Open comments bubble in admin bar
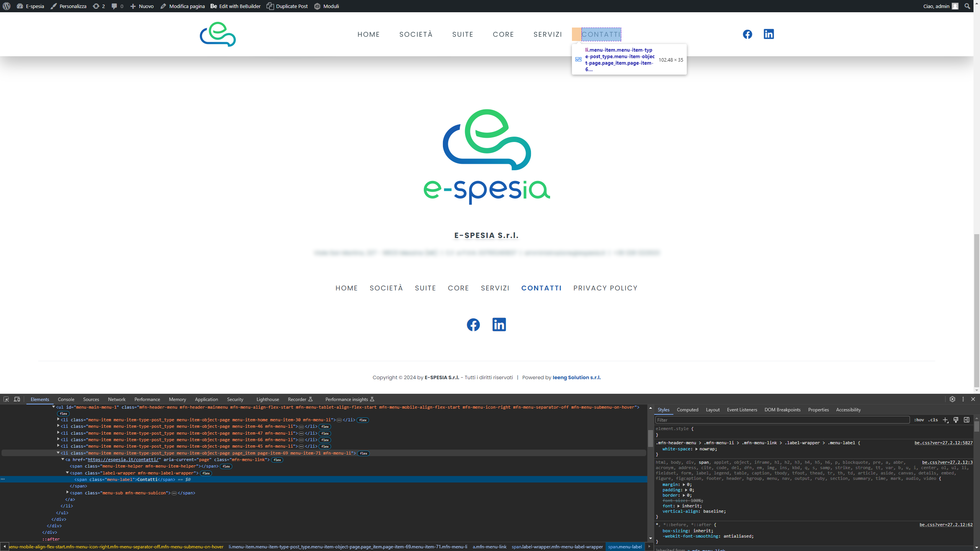Image resolution: width=980 pixels, height=551 pixels. 117,6
